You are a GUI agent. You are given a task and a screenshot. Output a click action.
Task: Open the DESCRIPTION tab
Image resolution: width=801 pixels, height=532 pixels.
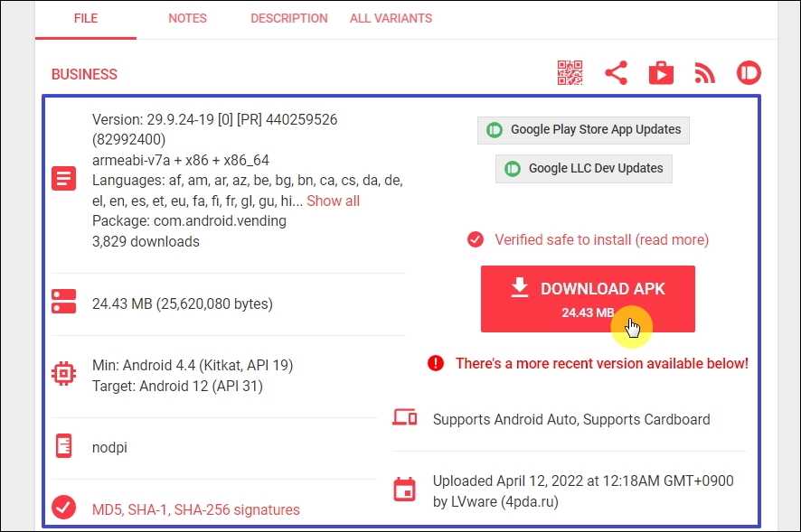288,18
